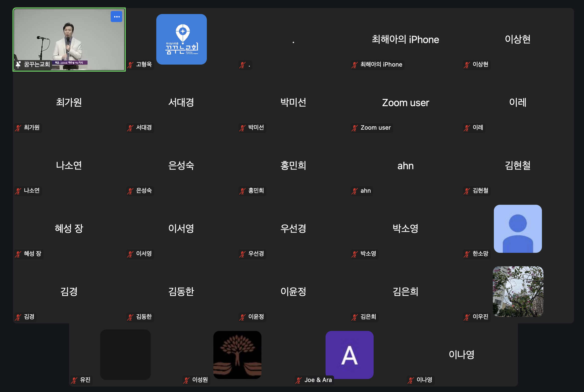Click the blue 꿈꾸는교회 church logo avatar

coord(182,39)
